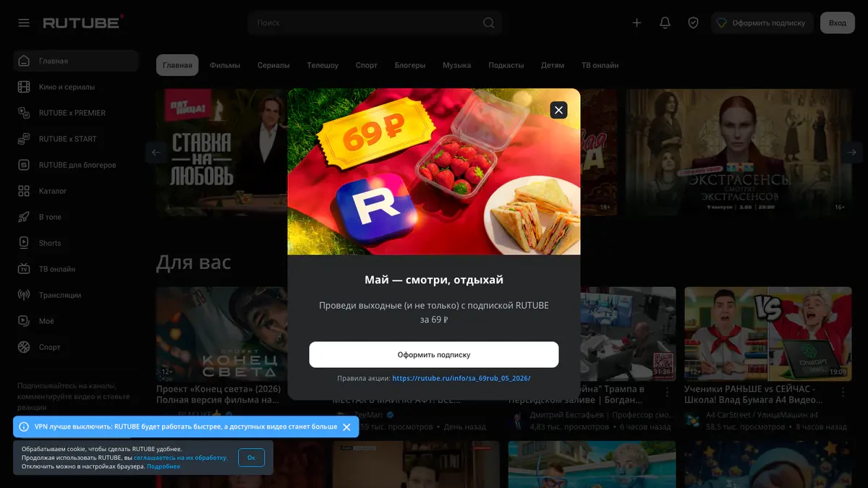Open the promo rules rutube.ru link
Screen dimensions: 868x488
pyautogui.click(x=463, y=378)
